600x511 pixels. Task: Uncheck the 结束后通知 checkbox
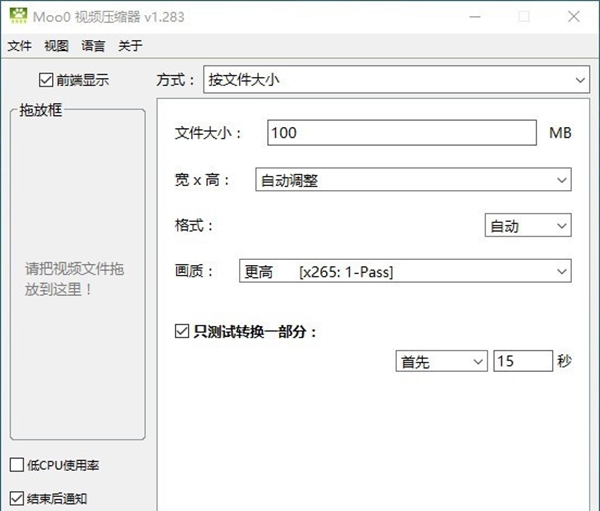(x=17, y=498)
